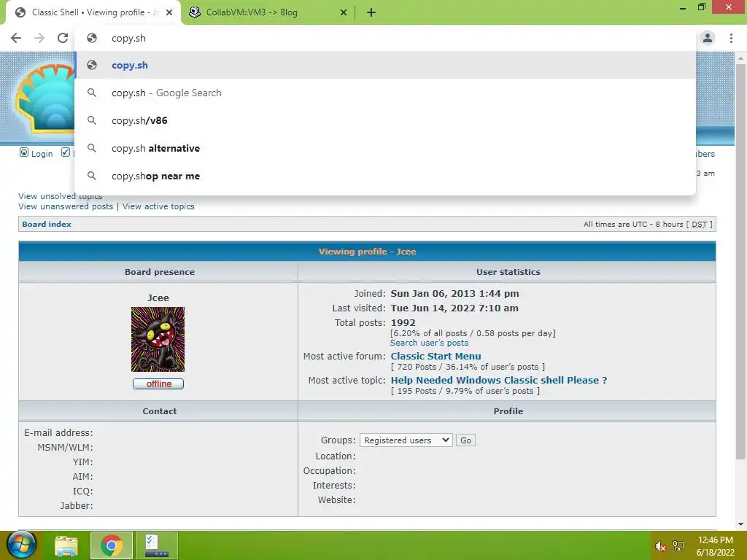Click the globe icon in address bar

coord(92,38)
